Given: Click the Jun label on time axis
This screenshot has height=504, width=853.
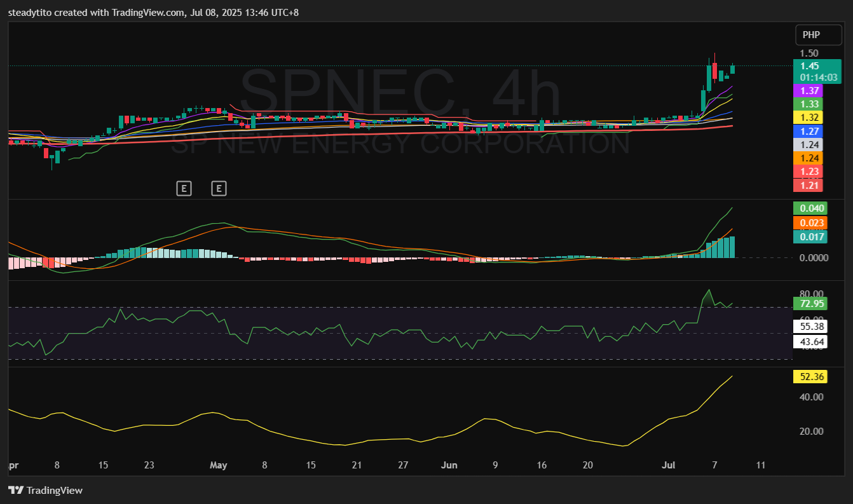Looking at the screenshot, I should [x=449, y=465].
